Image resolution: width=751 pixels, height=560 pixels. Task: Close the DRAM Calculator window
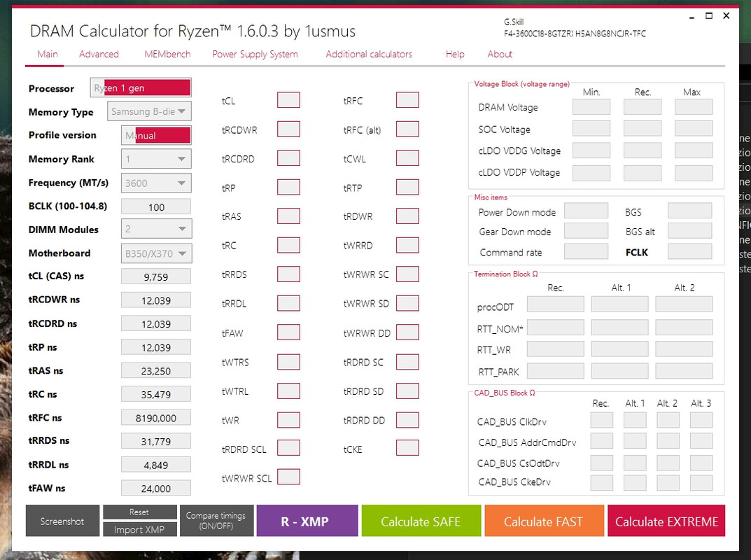727,16
